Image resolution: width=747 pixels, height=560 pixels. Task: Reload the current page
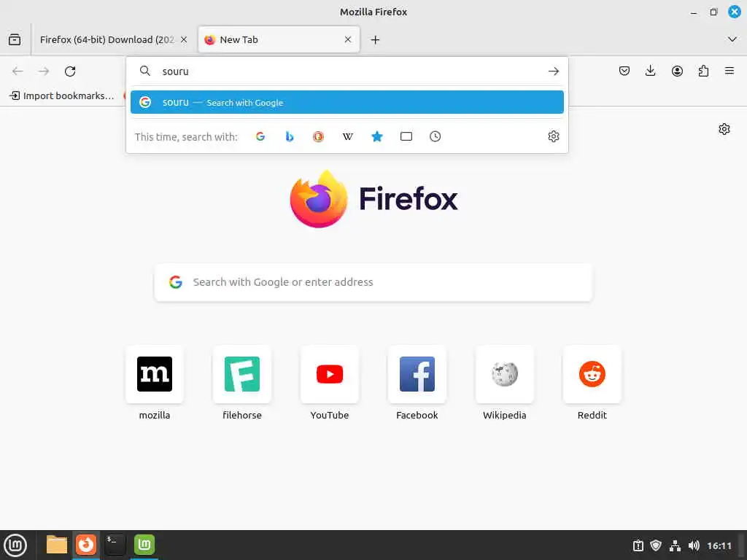point(70,71)
